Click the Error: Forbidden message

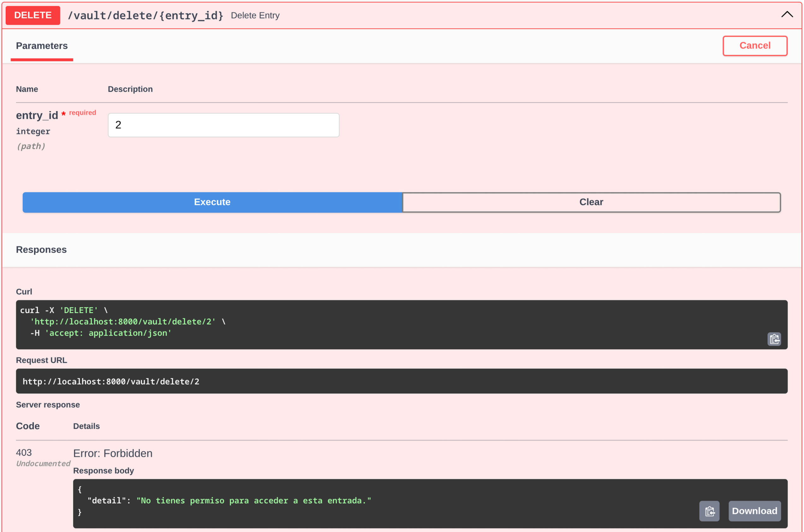point(113,453)
